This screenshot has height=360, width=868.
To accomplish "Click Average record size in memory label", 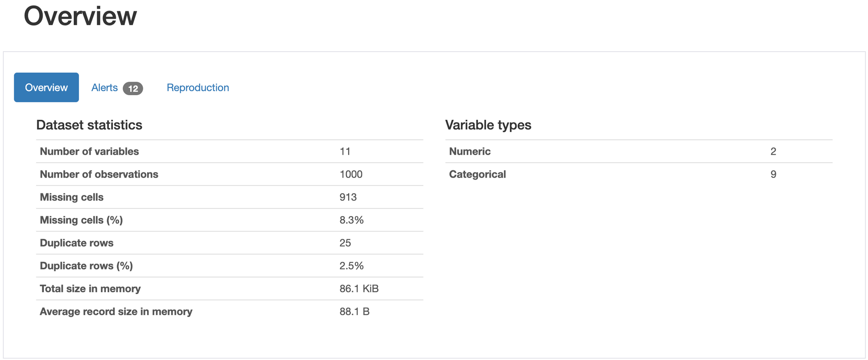I will 116,311.
